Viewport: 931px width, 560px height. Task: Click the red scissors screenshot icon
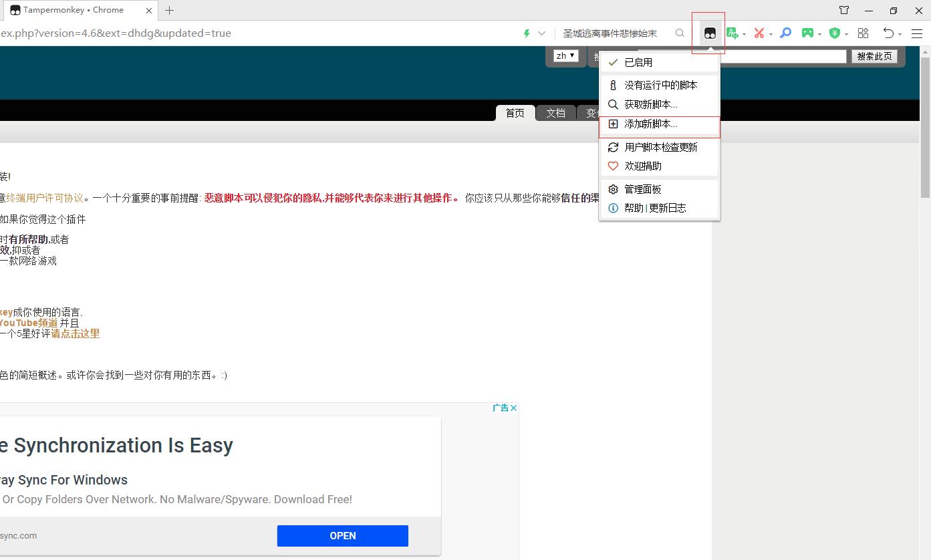pos(759,33)
